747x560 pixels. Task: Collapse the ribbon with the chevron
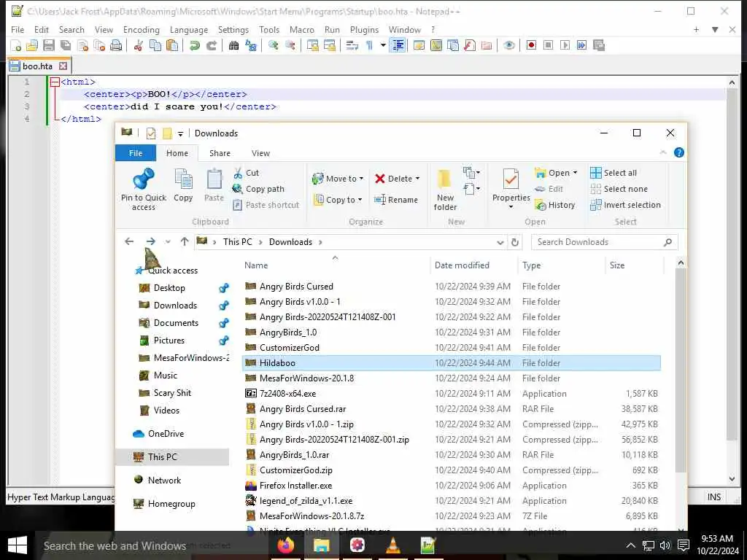point(662,152)
